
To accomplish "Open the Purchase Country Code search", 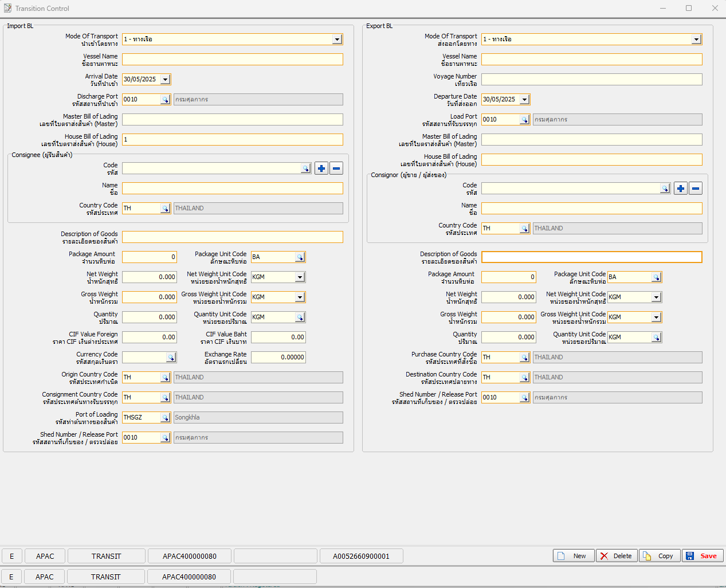I will (x=524, y=358).
